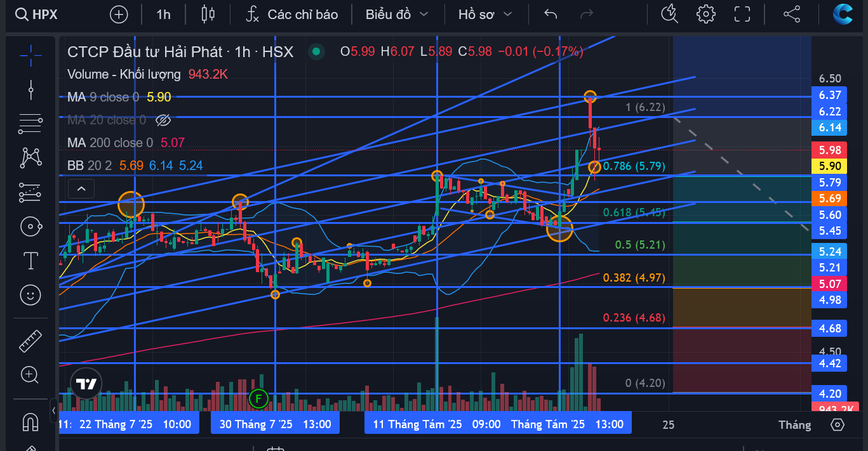Viewport: 868px width, 451px height.
Task: Select the Fibonacci 0.382 (4.97) level label
Action: [634, 278]
